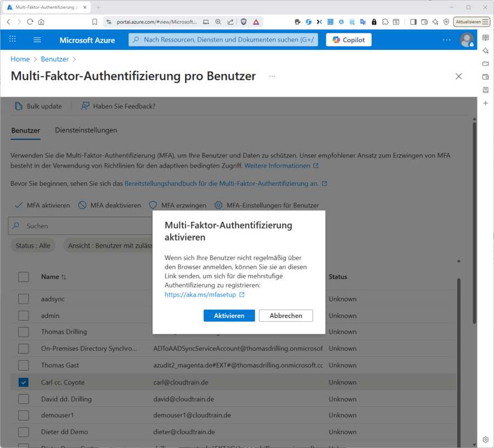The height and width of the screenshot is (448, 494).
Task: Open sidebar settings gear icon
Action: pyautogui.click(x=486, y=440)
